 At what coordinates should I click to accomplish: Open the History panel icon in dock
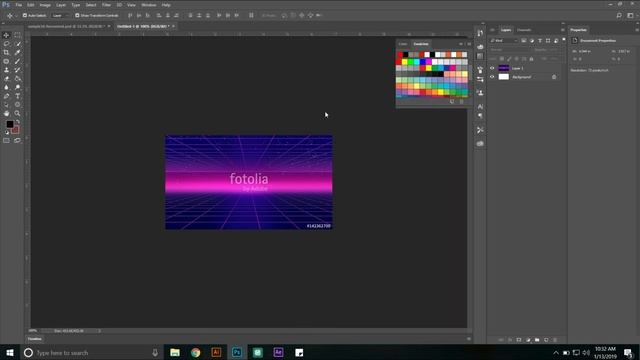[x=480, y=33]
